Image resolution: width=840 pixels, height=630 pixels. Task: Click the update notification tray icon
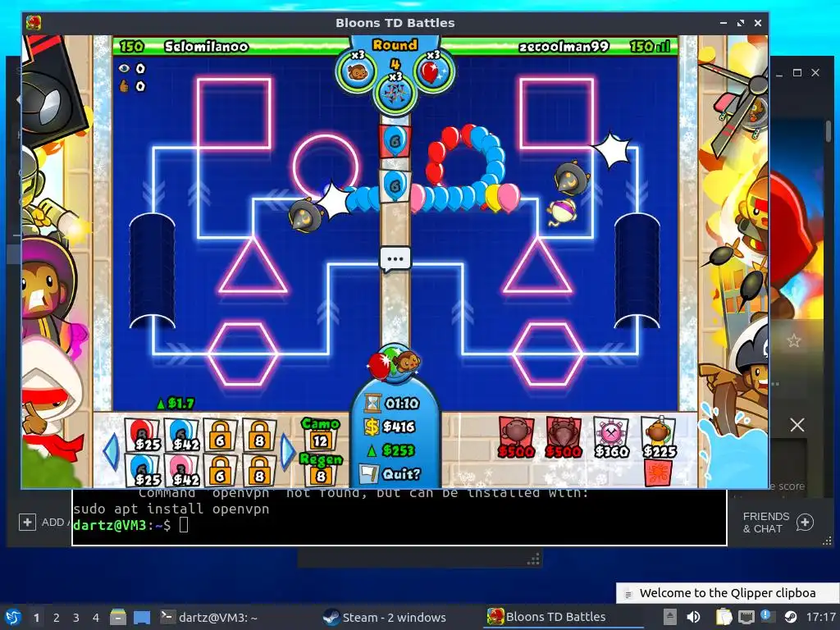pos(767,616)
